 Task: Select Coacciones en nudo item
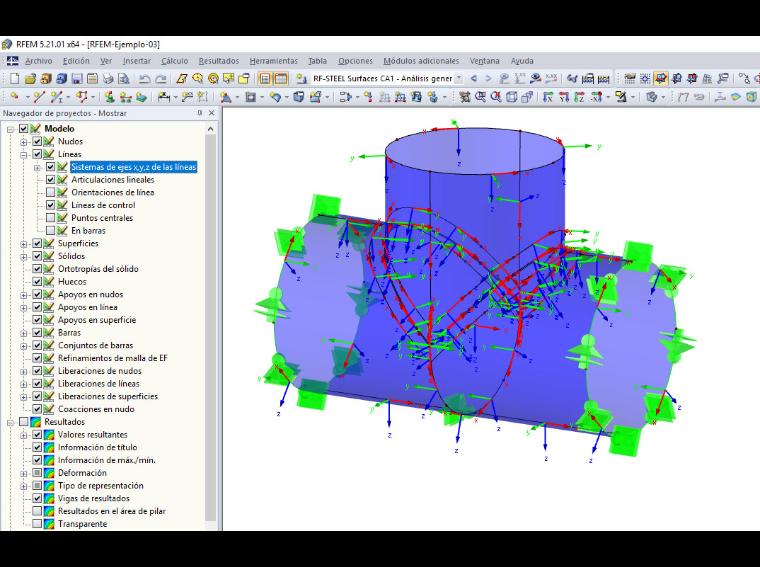click(x=96, y=409)
